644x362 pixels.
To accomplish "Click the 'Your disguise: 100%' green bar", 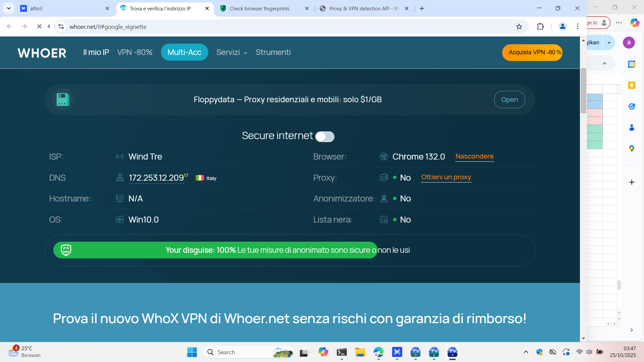I will [215, 250].
